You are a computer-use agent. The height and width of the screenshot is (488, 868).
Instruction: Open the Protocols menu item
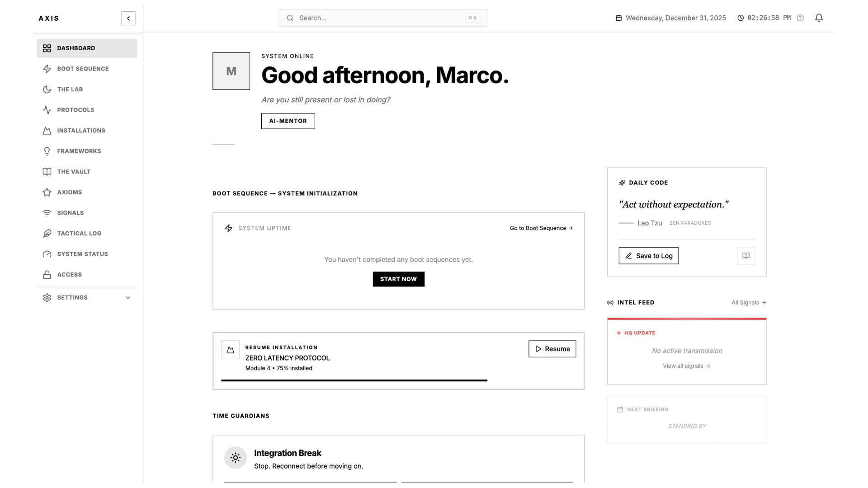coord(87,110)
